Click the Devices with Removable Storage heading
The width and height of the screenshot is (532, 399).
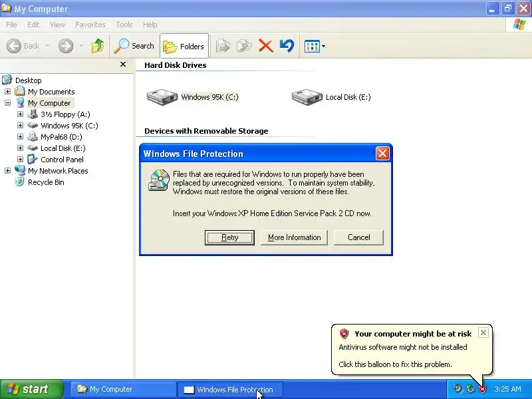[206, 131]
